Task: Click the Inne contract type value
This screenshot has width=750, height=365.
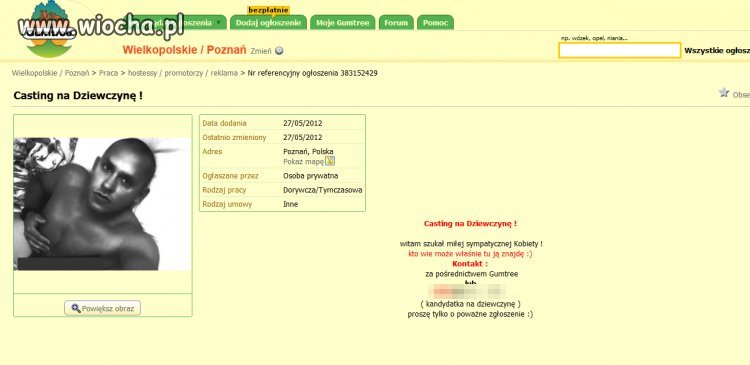Action: (290, 204)
